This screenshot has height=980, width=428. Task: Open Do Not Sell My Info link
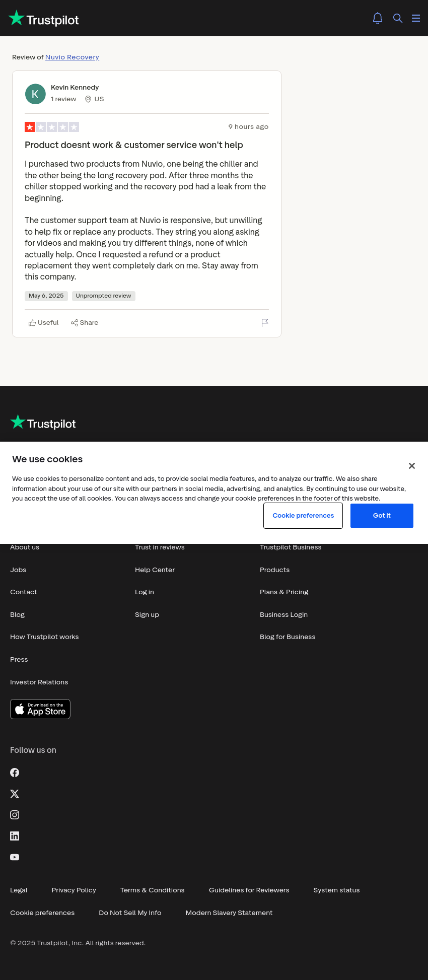click(130, 913)
